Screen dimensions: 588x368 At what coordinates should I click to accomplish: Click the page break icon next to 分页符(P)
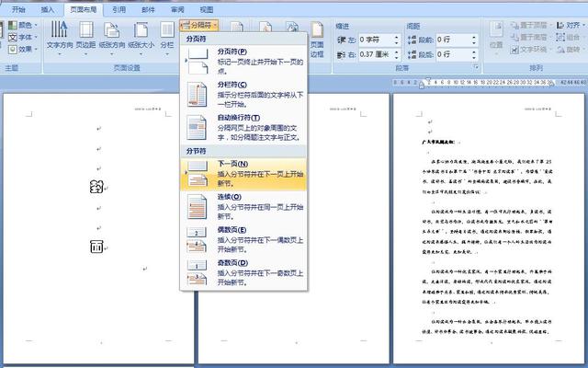click(x=198, y=62)
